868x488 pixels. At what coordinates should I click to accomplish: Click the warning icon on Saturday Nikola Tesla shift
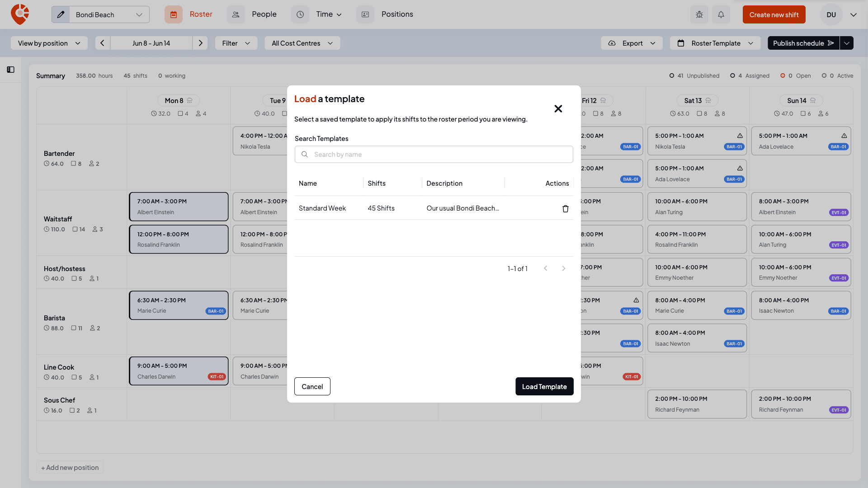[x=740, y=136]
